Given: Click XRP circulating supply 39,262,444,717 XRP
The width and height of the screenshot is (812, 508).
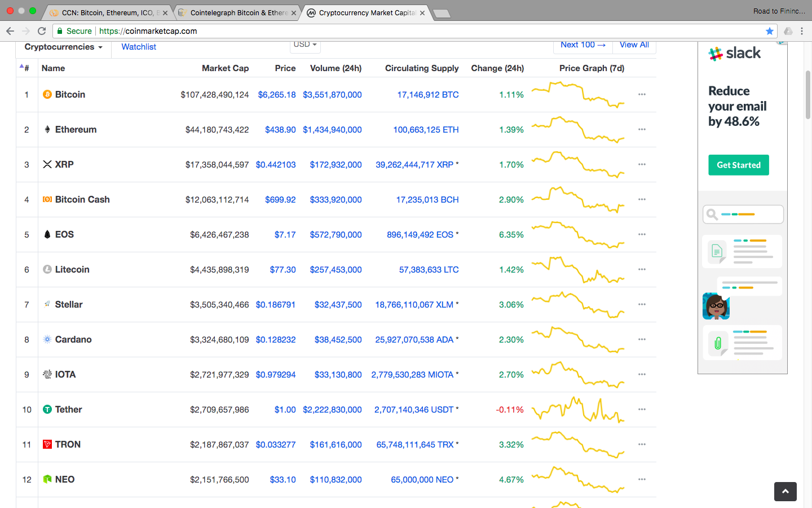Looking at the screenshot, I should (414, 164).
